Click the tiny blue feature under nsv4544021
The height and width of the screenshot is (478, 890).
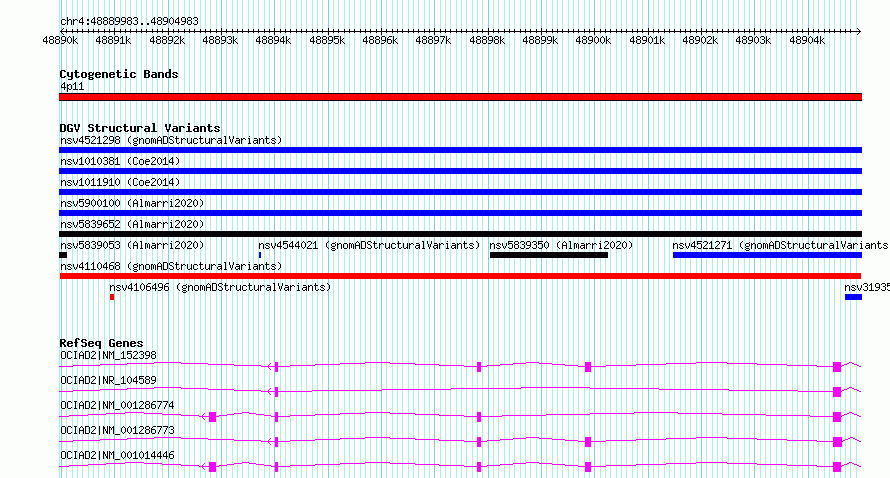click(x=260, y=255)
